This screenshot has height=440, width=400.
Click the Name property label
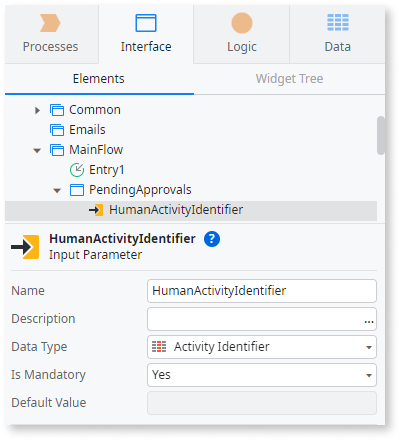click(x=28, y=291)
